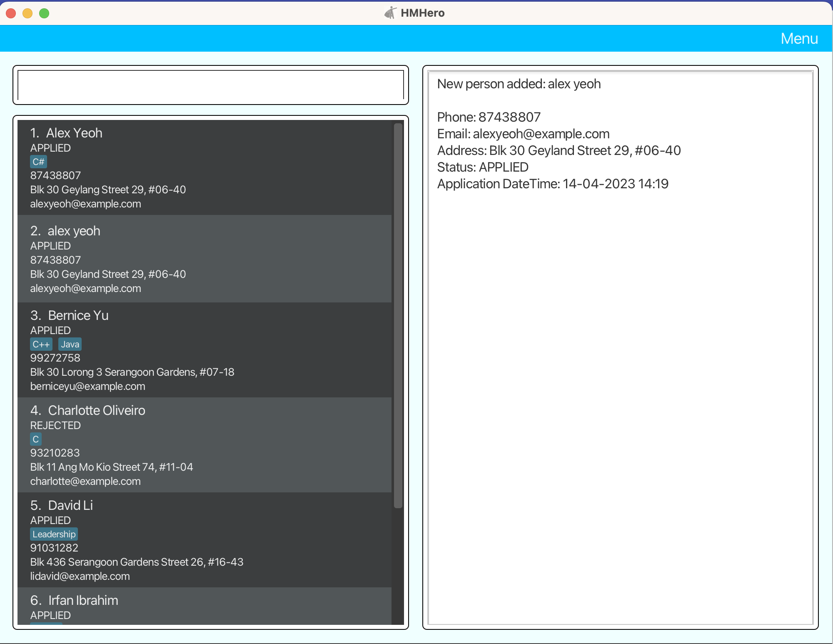The height and width of the screenshot is (644, 833).
Task: Select Bernice Yu's name in list
Action: tap(78, 315)
